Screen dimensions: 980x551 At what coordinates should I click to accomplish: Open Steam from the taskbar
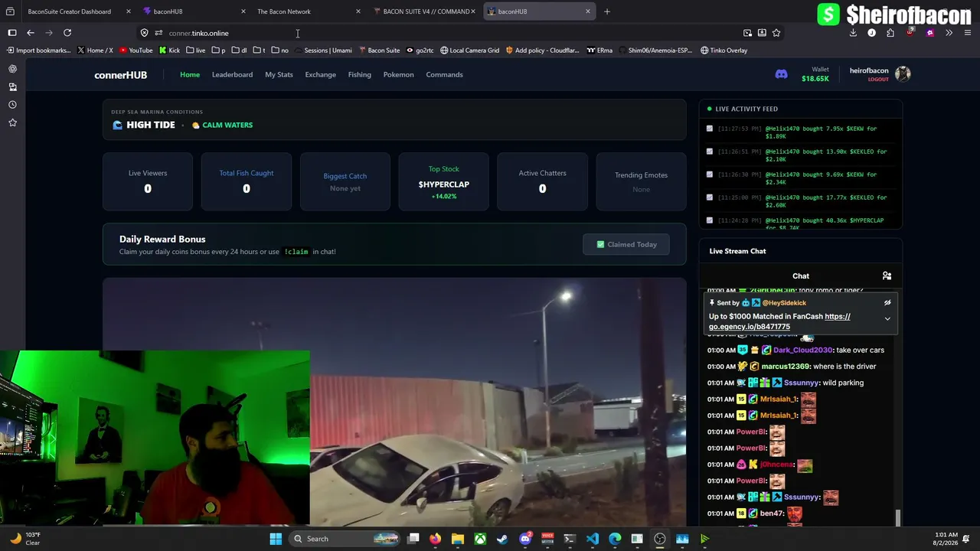pos(502,539)
